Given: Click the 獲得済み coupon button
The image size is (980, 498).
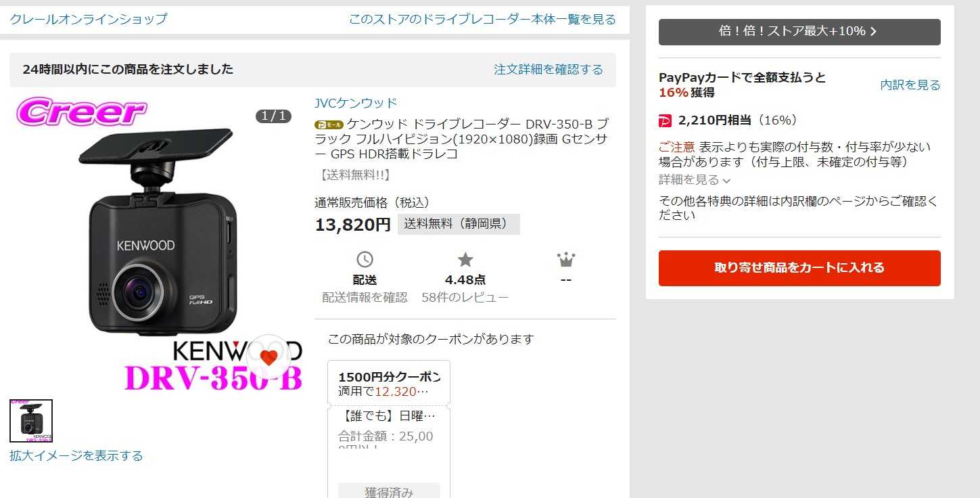Looking at the screenshot, I should tap(389, 491).
